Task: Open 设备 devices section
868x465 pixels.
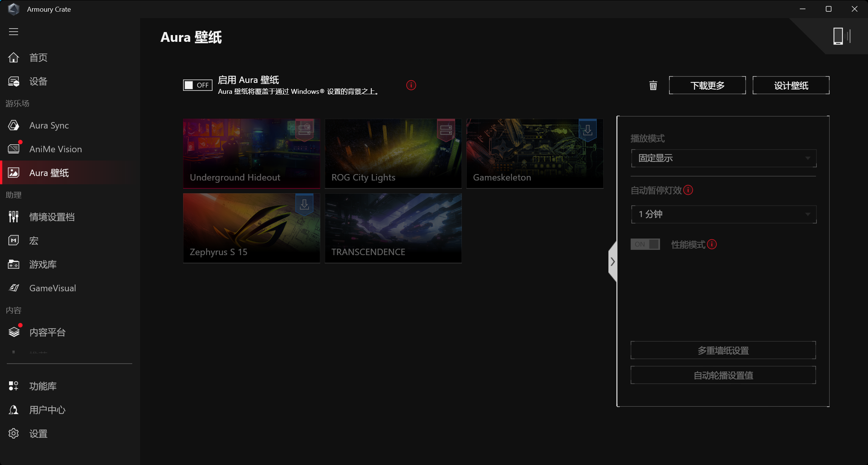Action: tap(70, 81)
